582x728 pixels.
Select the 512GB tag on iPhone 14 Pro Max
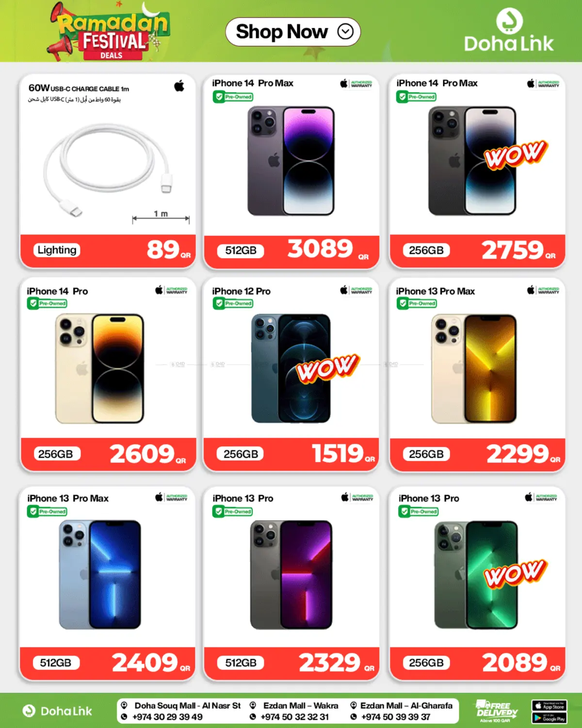[x=241, y=250]
